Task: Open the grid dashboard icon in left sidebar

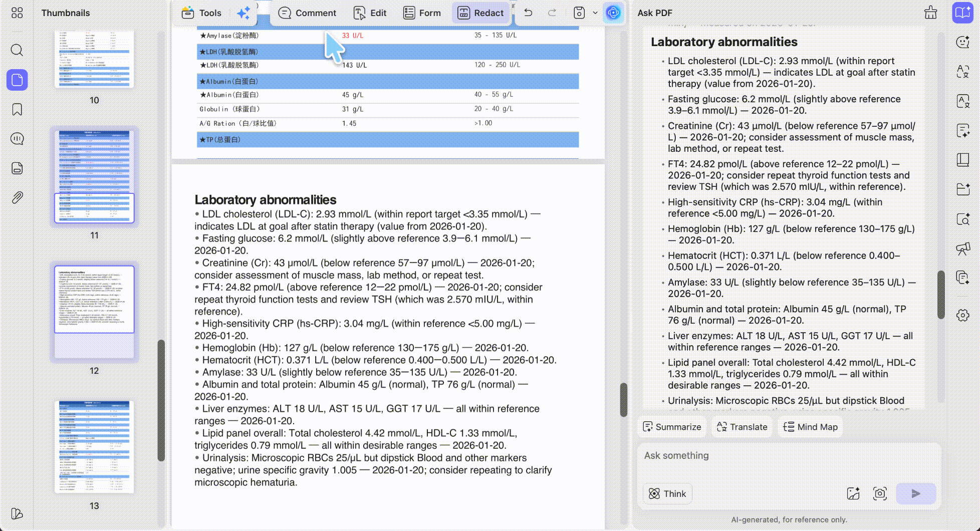Action: (17, 13)
